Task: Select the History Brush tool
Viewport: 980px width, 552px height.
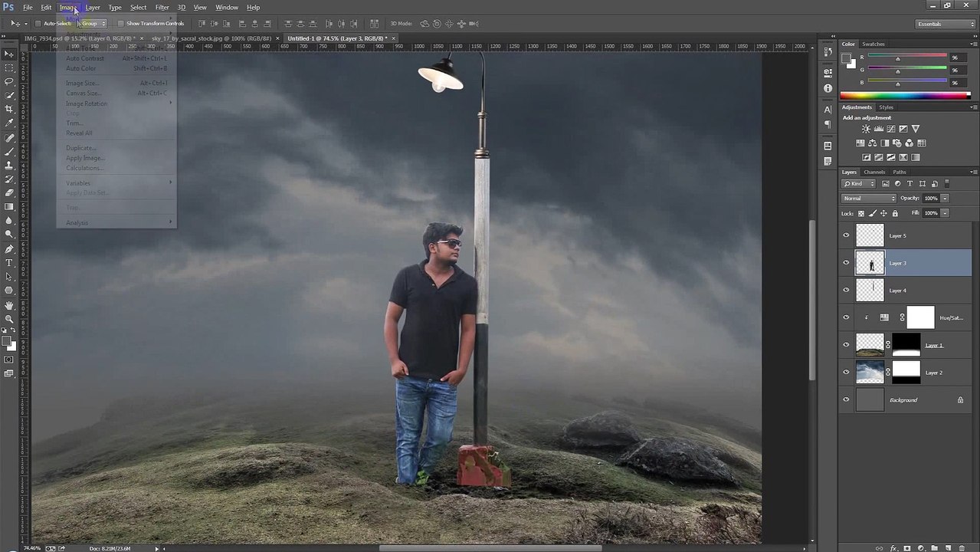Action: pos(9,179)
